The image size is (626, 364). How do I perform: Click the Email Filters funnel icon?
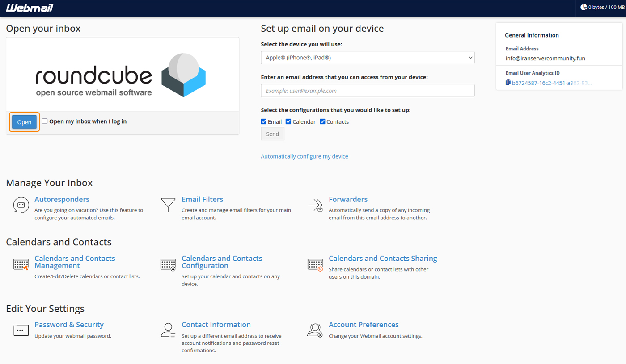pyautogui.click(x=168, y=205)
